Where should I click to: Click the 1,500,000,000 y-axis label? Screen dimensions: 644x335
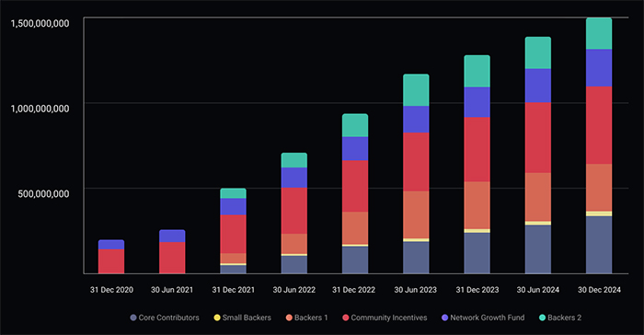pos(40,23)
